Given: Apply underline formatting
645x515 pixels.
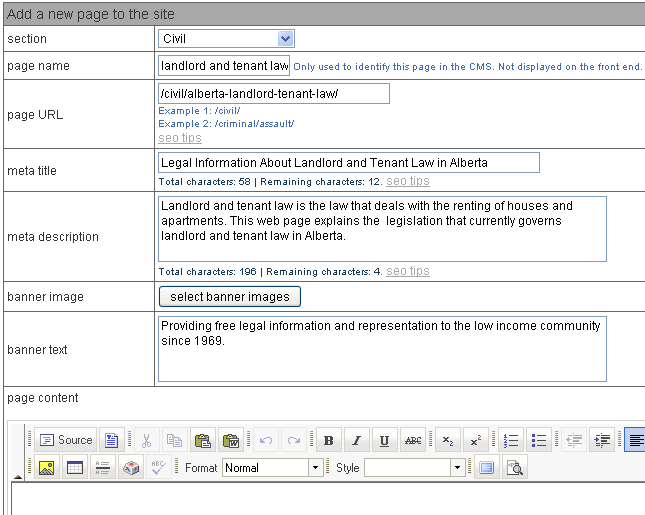Looking at the screenshot, I should point(384,440).
